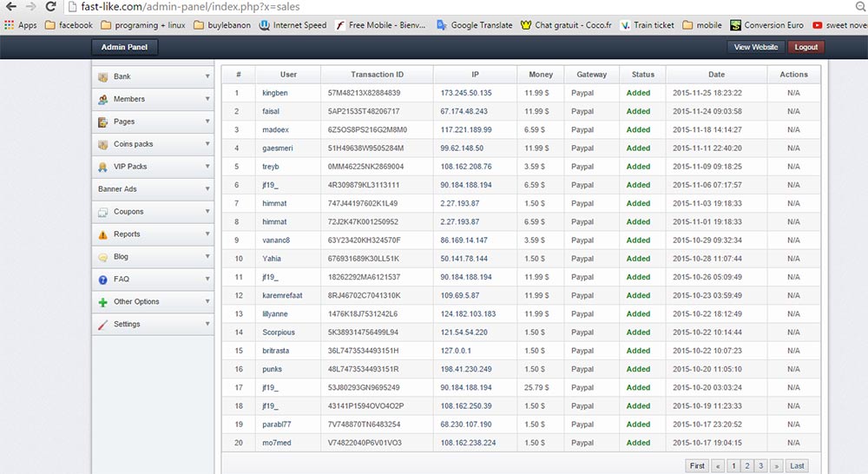Click the green plus Other Options icon
The image size is (868, 474).
[x=103, y=302]
